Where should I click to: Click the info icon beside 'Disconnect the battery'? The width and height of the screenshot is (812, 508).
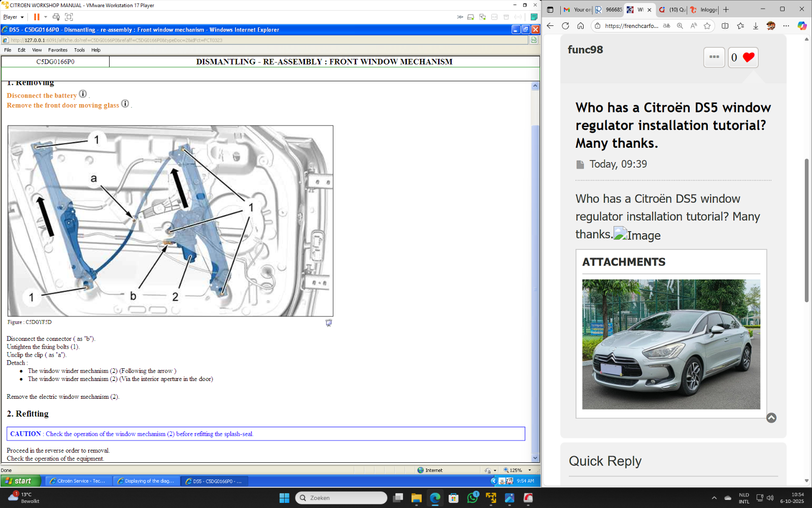click(x=83, y=94)
